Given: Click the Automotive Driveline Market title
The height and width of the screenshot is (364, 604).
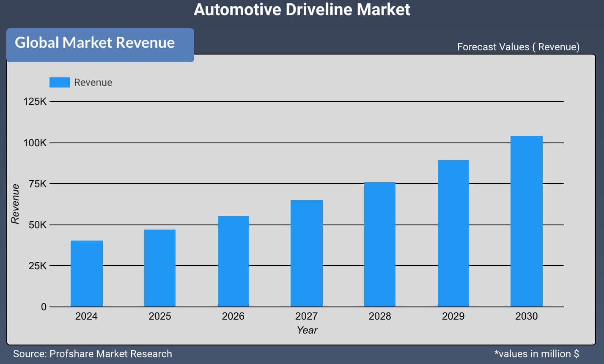Looking at the screenshot, I should 302,9.
